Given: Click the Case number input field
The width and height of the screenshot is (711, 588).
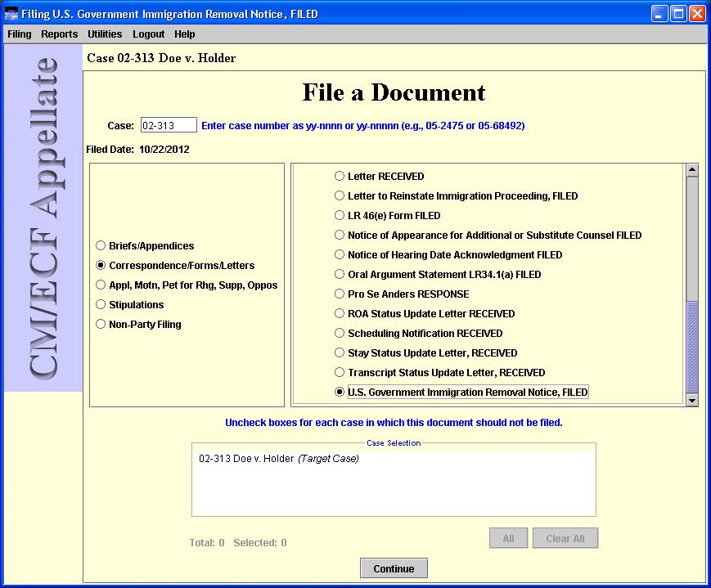Looking at the screenshot, I should [x=169, y=126].
